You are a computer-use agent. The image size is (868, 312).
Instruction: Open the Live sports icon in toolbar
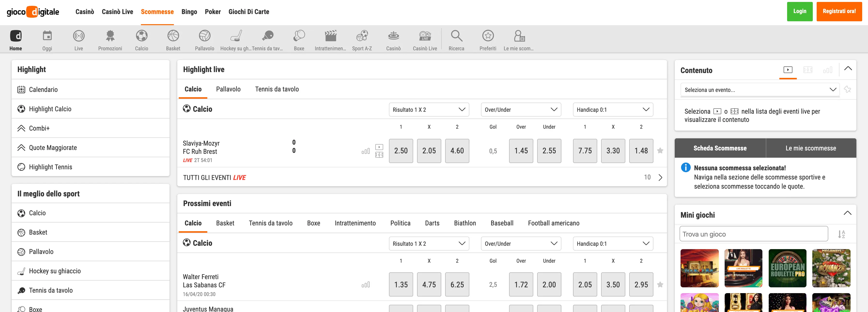[x=78, y=36]
